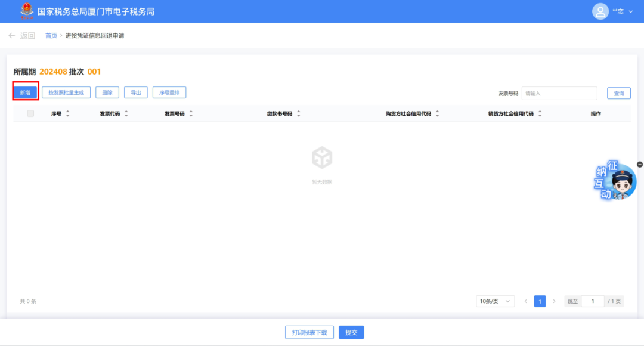Sort by 购货方社会信用代码 column arrows
This screenshot has width=644, height=346.
438,113
